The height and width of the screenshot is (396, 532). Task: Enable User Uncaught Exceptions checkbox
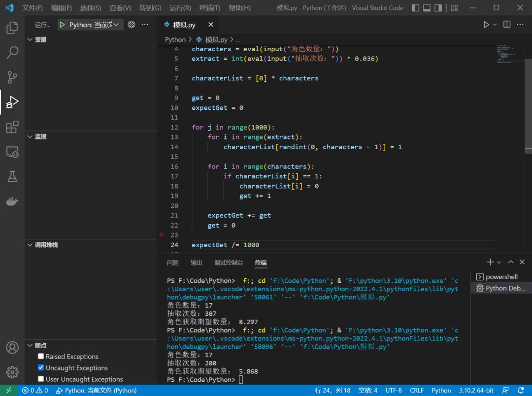(x=41, y=379)
